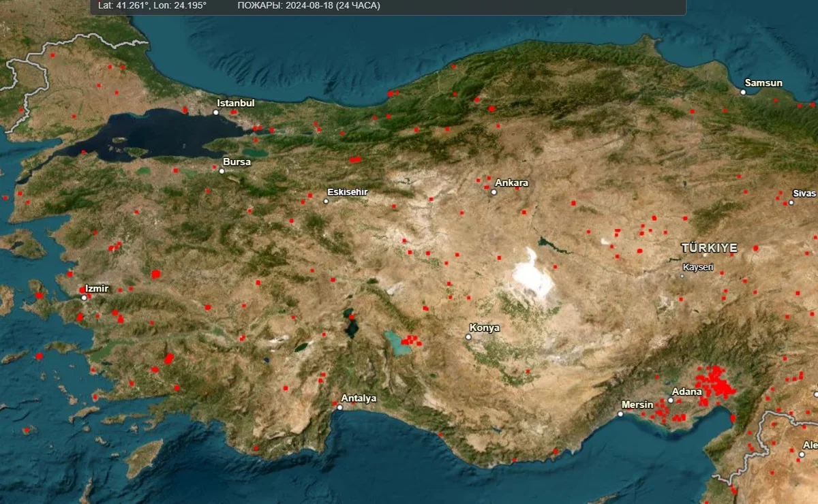Click the fire marker cluster west of Konya
The height and width of the screenshot is (504, 818).
[x=410, y=340]
